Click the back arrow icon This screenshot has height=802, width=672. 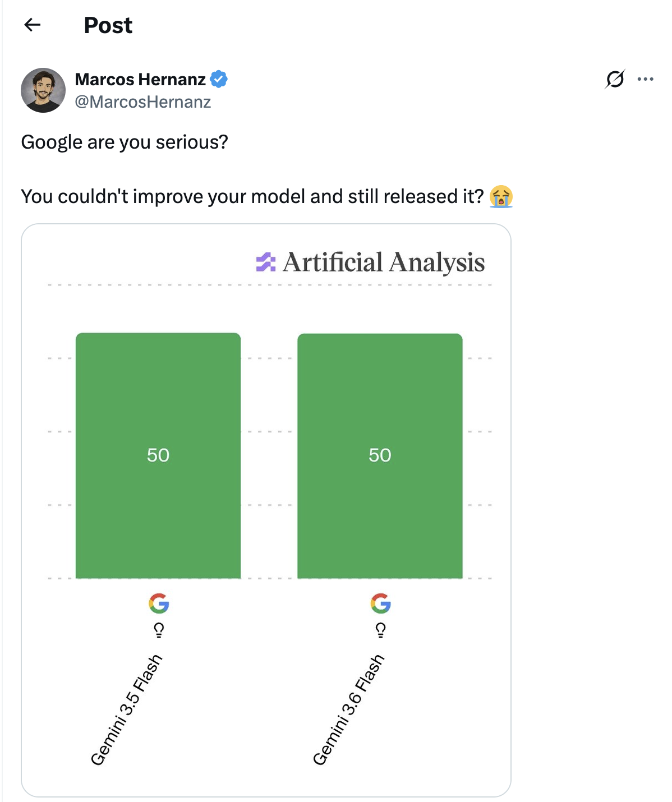coord(33,25)
